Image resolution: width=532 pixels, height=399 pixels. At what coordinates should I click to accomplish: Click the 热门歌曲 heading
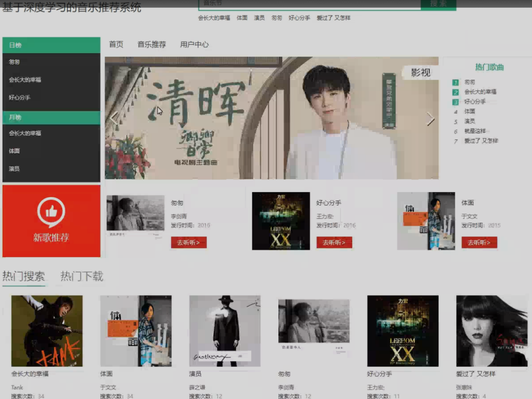[489, 67]
